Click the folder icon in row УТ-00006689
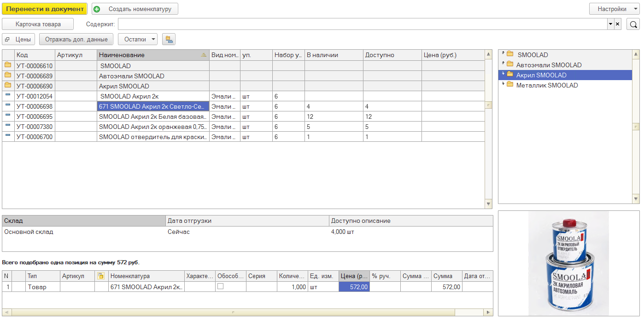644x320 pixels. (x=8, y=76)
